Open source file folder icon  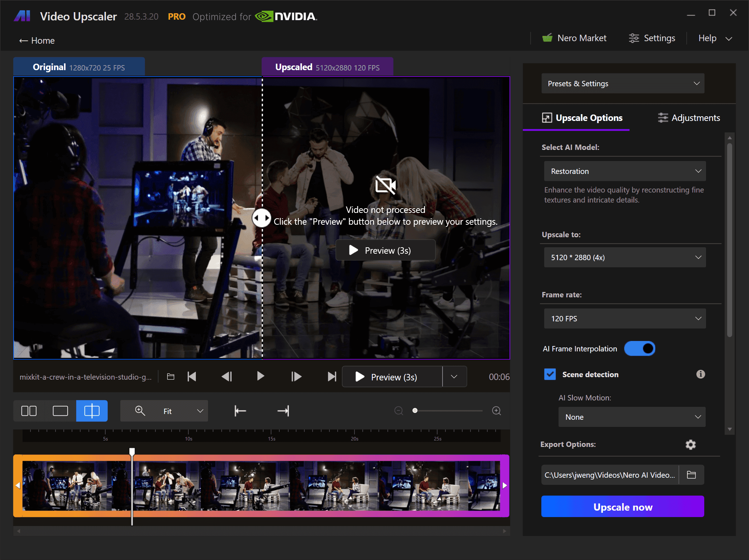click(x=171, y=377)
